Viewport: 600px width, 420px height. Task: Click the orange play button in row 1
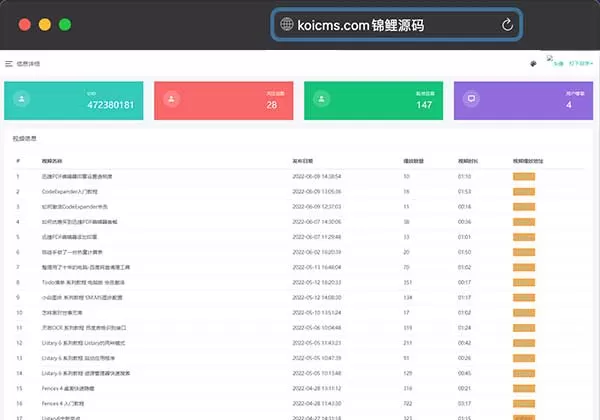point(524,176)
